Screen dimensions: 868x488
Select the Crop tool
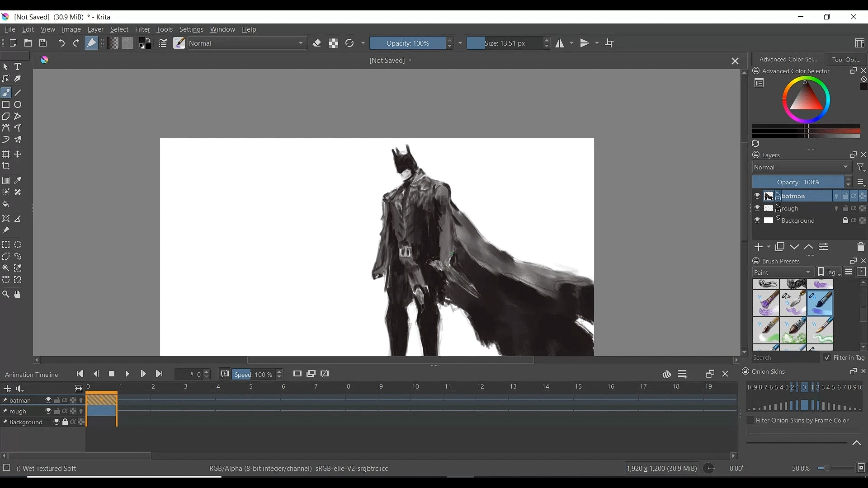(x=6, y=166)
